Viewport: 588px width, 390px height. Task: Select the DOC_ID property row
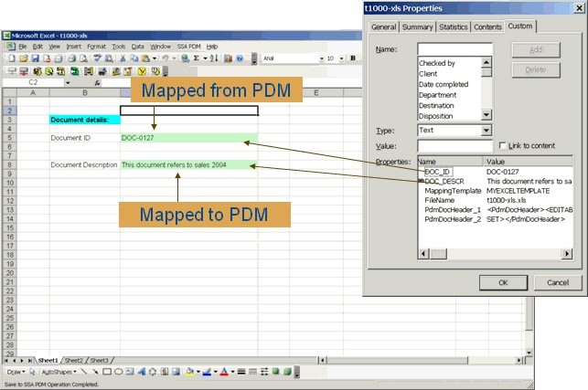point(439,172)
